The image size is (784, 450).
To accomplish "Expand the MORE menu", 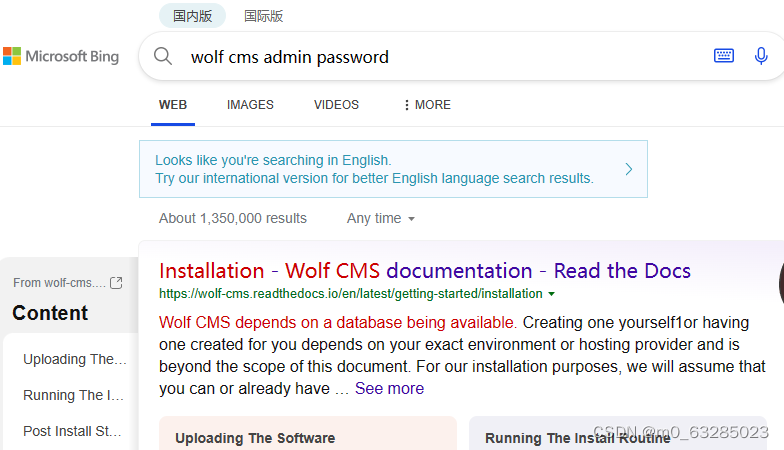I will point(428,105).
